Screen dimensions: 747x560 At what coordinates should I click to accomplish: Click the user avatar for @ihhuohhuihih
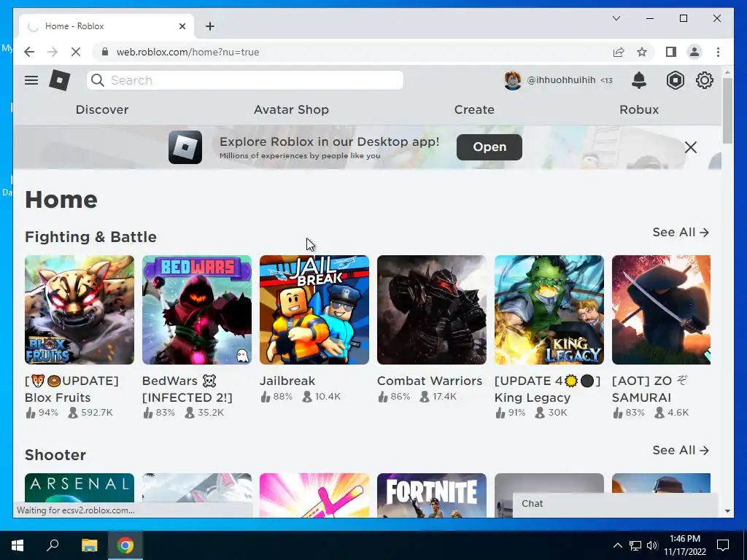pyautogui.click(x=513, y=80)
